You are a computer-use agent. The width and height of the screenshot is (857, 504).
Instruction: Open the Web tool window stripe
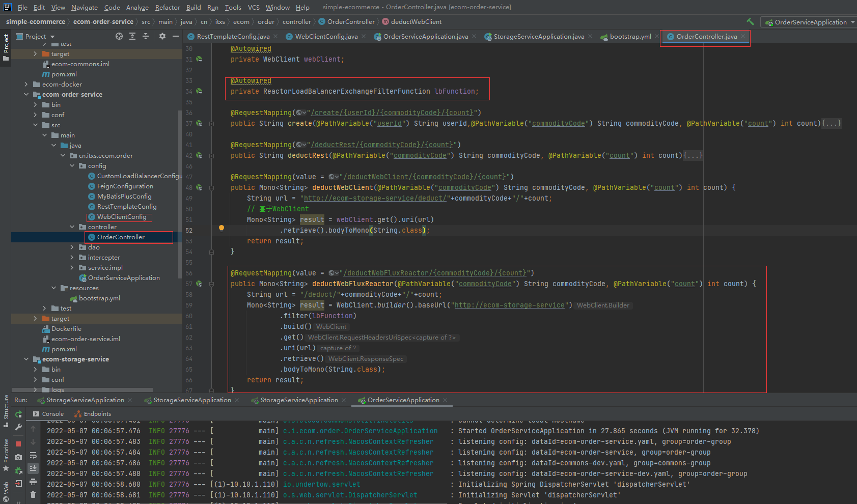[x=6, y=491]
